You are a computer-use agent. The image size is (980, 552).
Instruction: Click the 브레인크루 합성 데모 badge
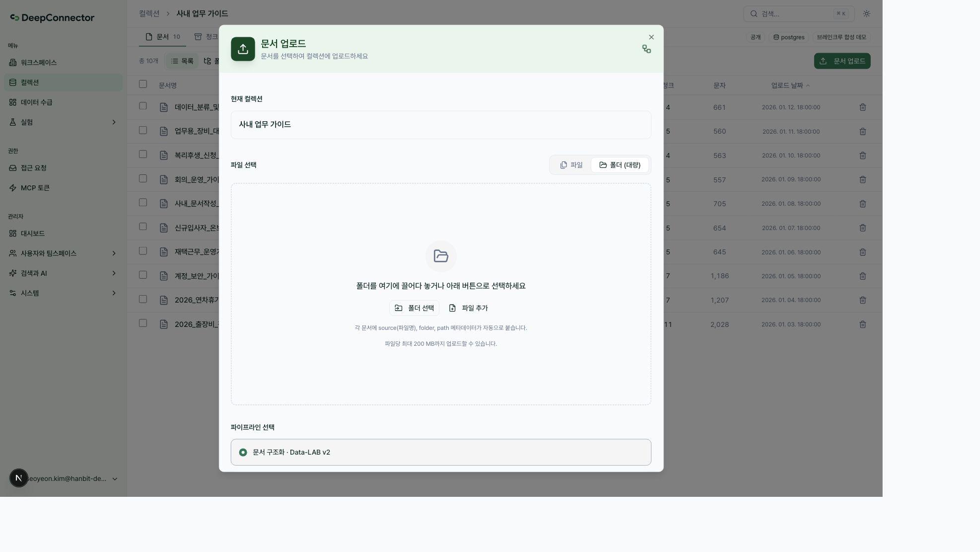coord(841,37)
